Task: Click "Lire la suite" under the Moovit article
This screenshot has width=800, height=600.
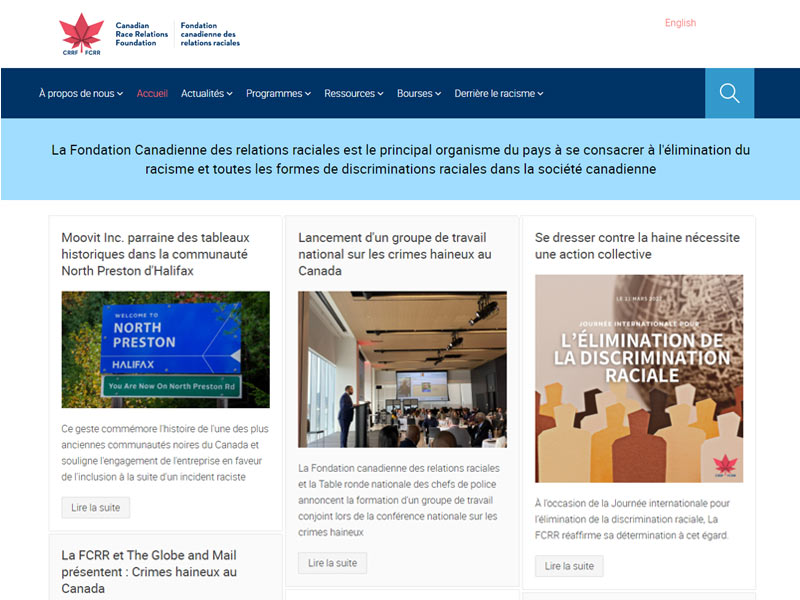Action: [95, 507]
